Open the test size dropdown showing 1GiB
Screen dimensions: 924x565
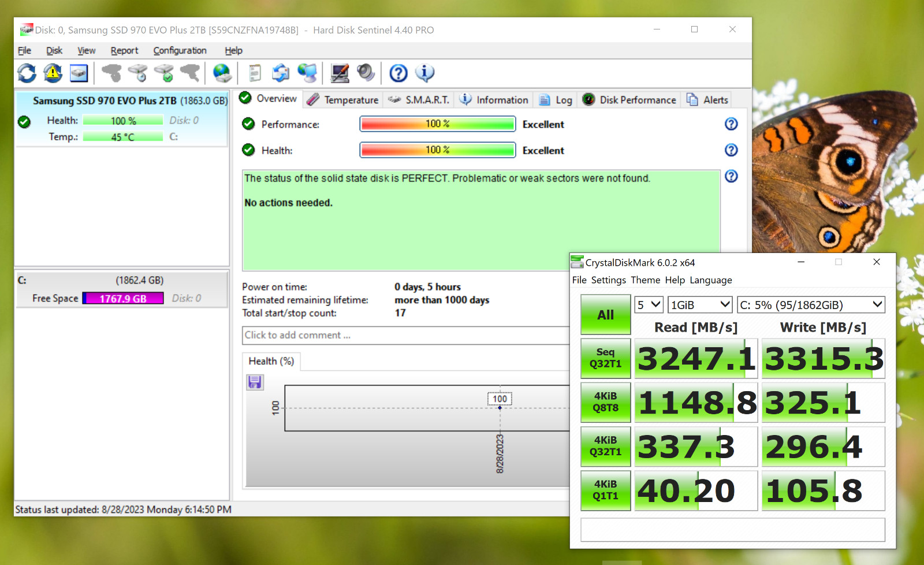700,304
